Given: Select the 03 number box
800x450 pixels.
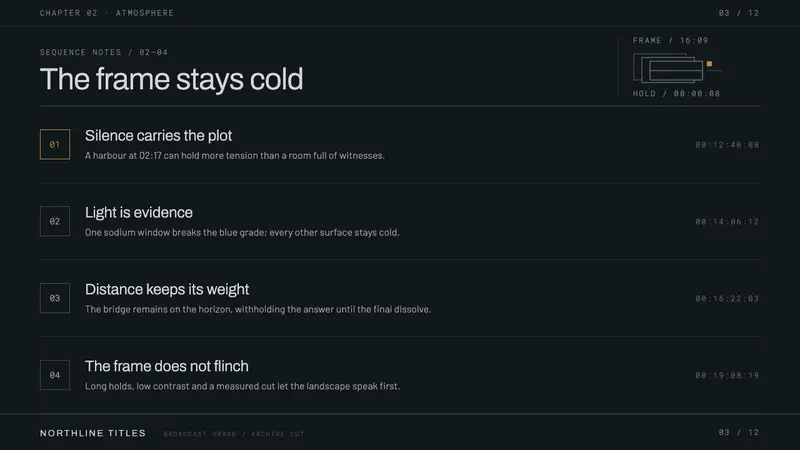Looking at the screenshot, I should pos(55,298).
